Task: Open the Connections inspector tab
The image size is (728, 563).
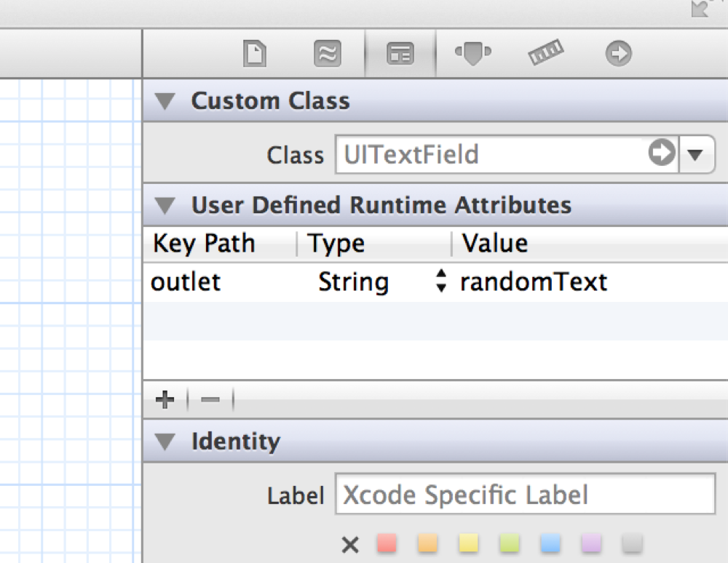Action: pos(618,53)
